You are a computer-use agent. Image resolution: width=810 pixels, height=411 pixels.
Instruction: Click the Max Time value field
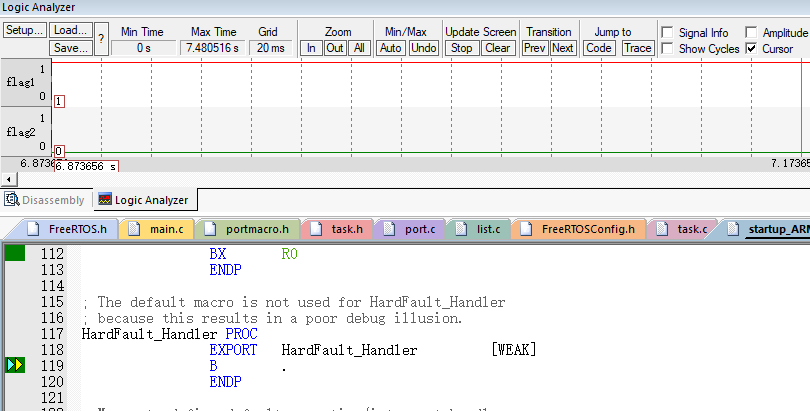coord(212,48)
